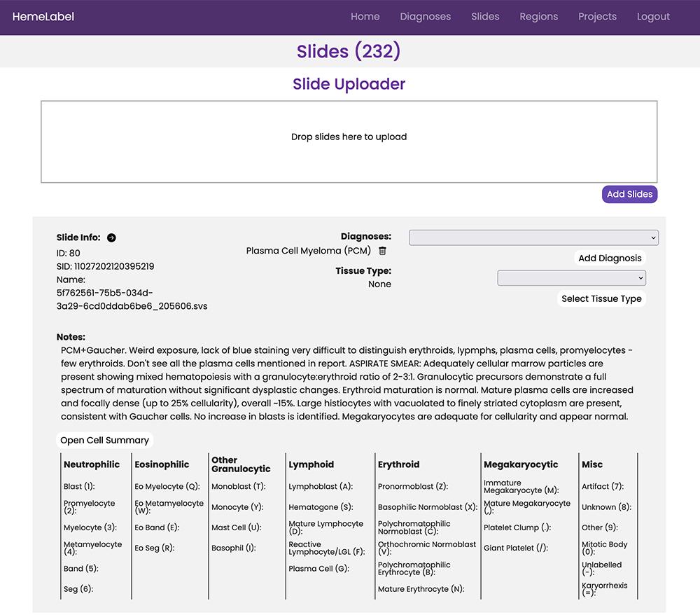The height and width of the screenshot is (615, 700).
Task: Click Logout in the navigation bar
Action: (x=653, y=16)
